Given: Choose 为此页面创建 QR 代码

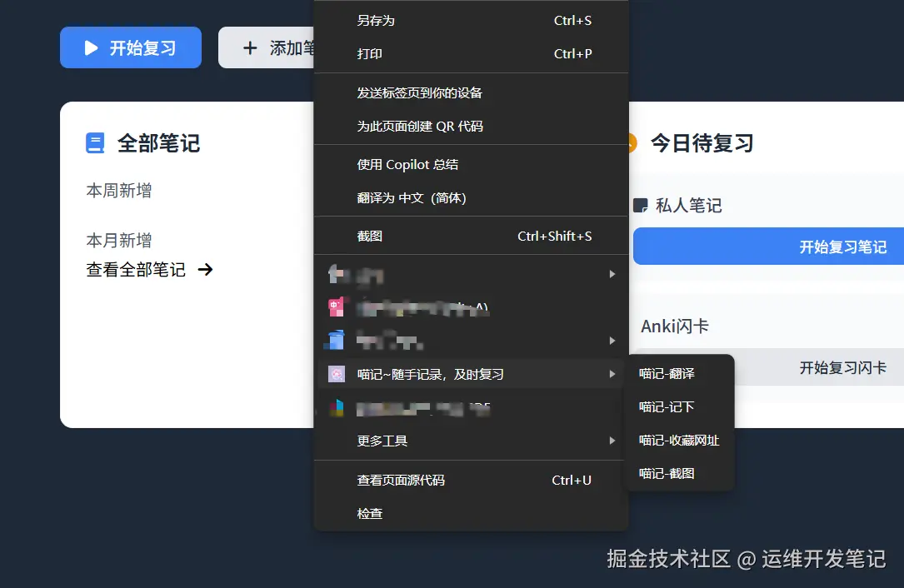Looking at the screenshot, I should [471, 127].
